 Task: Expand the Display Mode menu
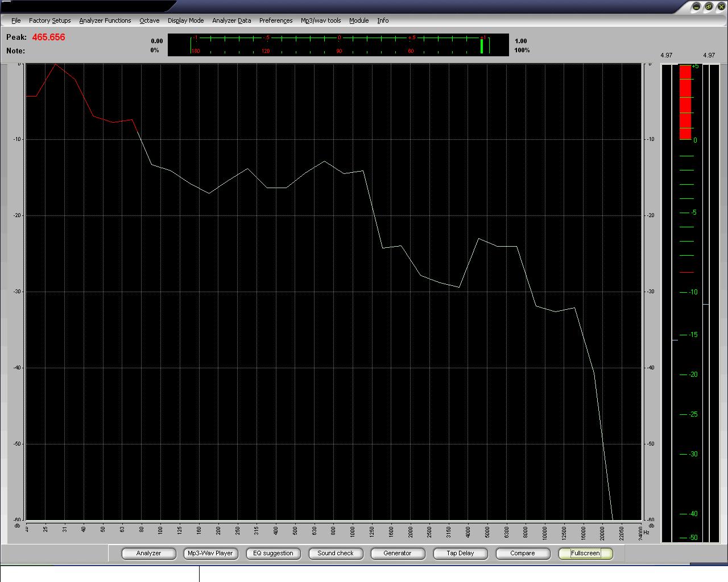tap(185, 20)
